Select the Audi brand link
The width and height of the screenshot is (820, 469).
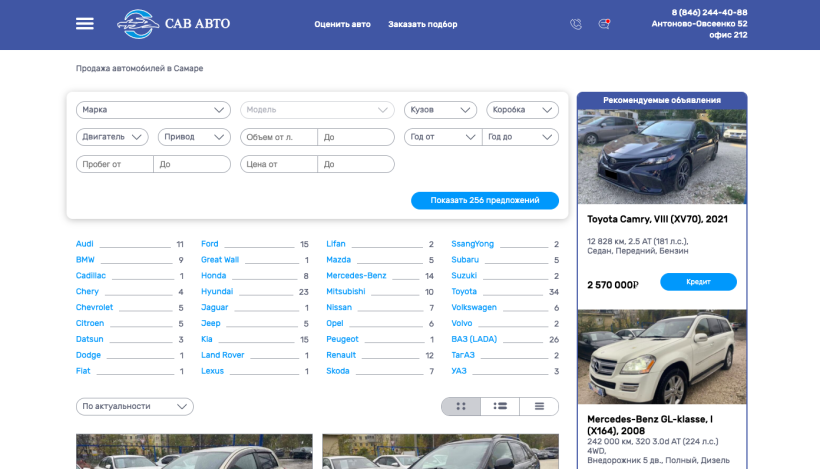[84, 244]
